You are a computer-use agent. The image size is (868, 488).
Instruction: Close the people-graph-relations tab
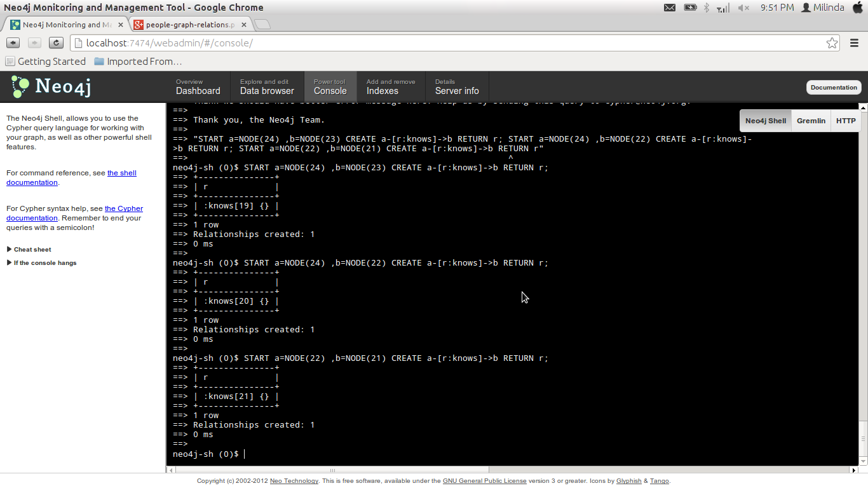coord(244,25)
